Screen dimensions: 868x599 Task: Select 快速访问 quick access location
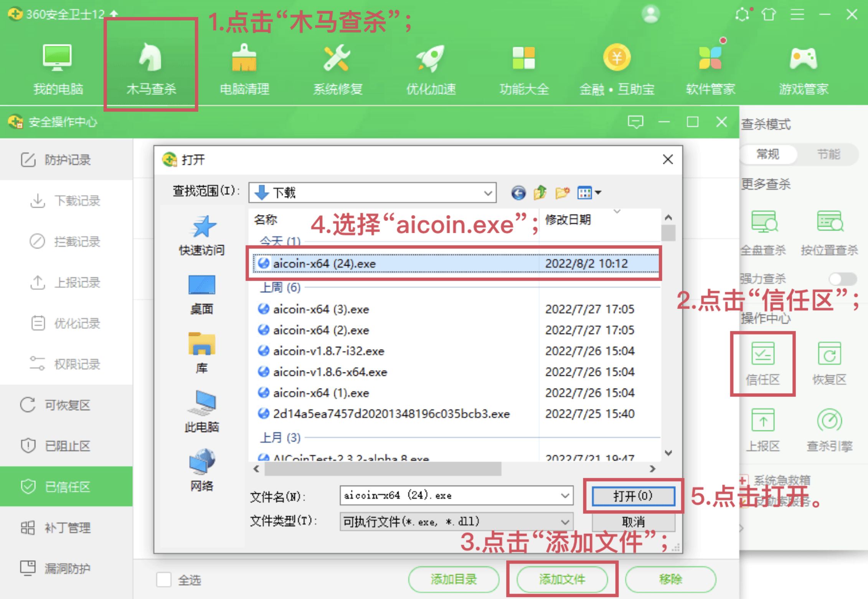(202, 235)
